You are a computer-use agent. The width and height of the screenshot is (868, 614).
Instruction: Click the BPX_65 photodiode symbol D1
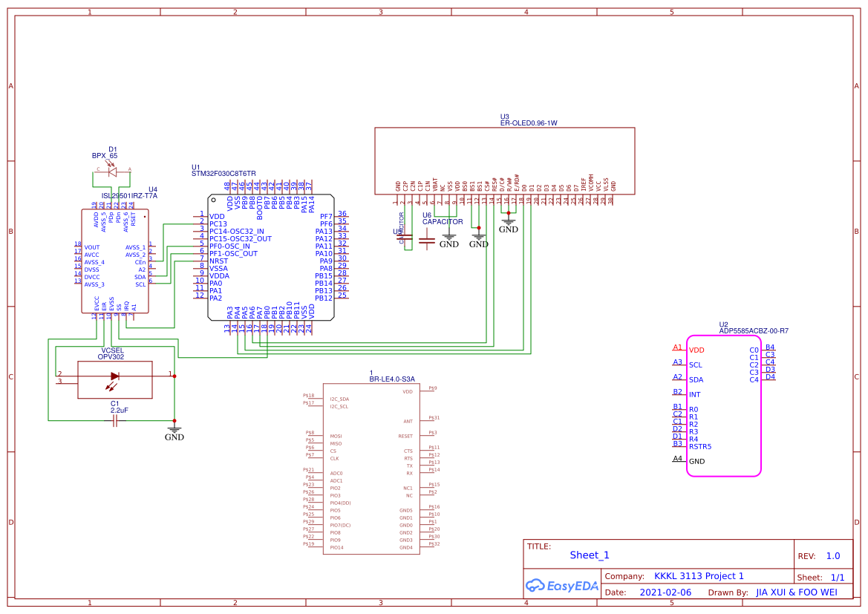(x=113, y=172)
